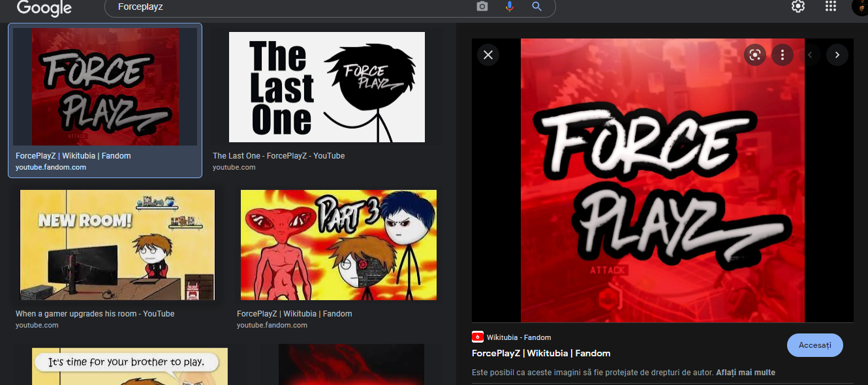Open Google settings gear icon

pyautogui.click(x=798, y=7)
